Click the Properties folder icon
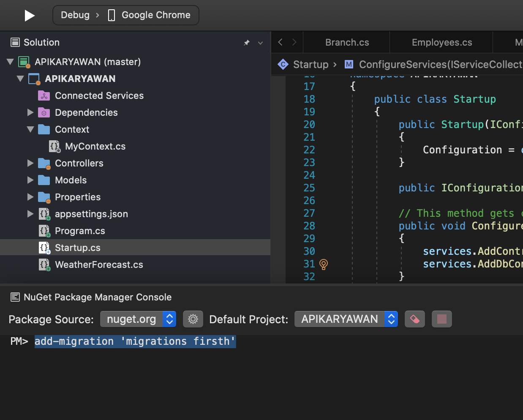The width and height of the screenshot is (523, 420). 44,197
